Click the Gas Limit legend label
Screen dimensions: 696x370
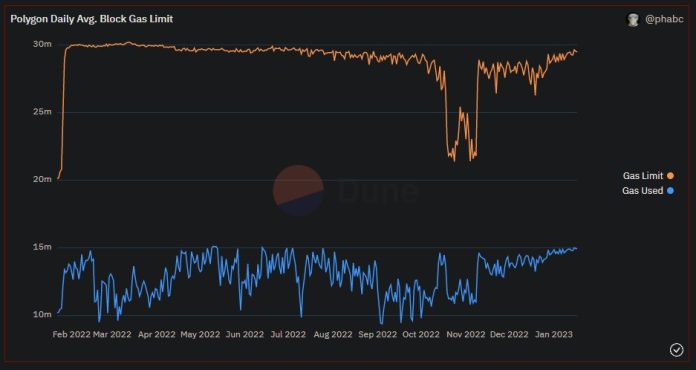point(643,176)
